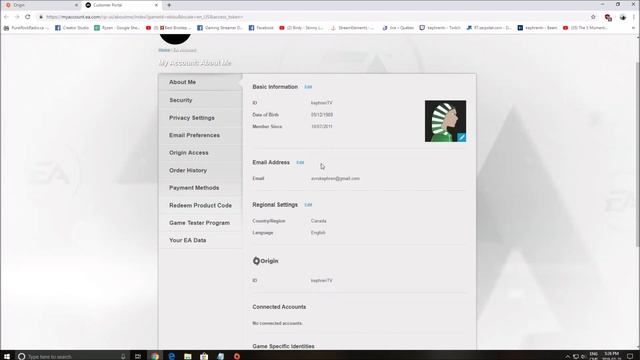Open Task View in taskbar
The width and height of the screenshot is (640, 360).
(x=138, y=356)
